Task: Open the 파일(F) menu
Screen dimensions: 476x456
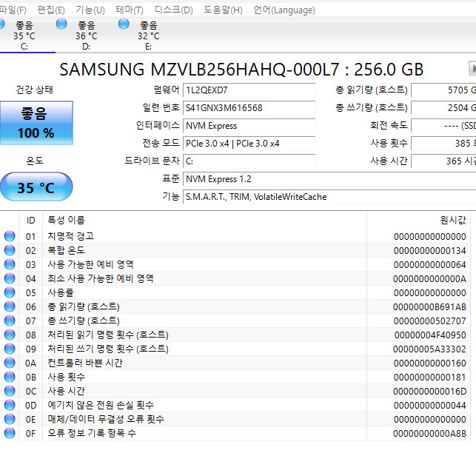Action: tap(13, 10)
